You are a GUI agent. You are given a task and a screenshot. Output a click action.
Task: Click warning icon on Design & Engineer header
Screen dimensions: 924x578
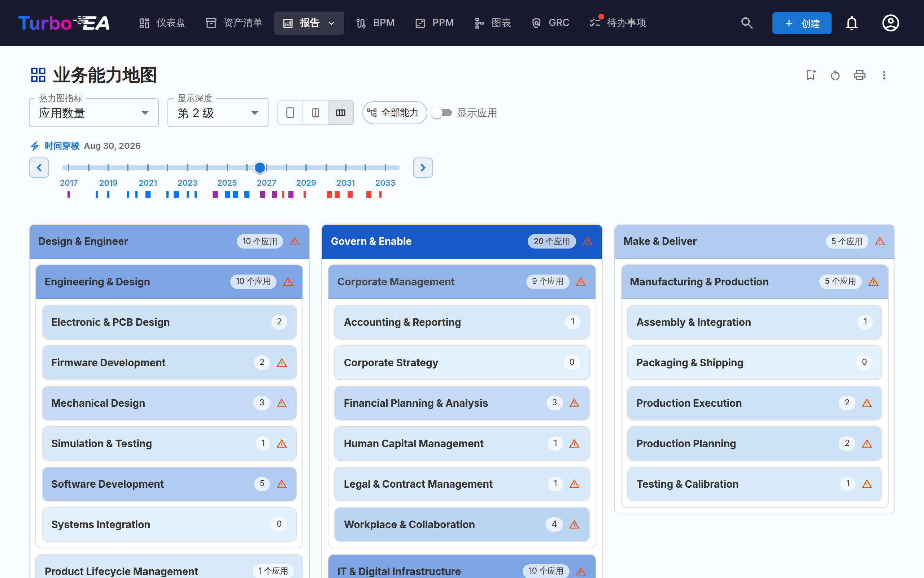click(x=295, y=241)
